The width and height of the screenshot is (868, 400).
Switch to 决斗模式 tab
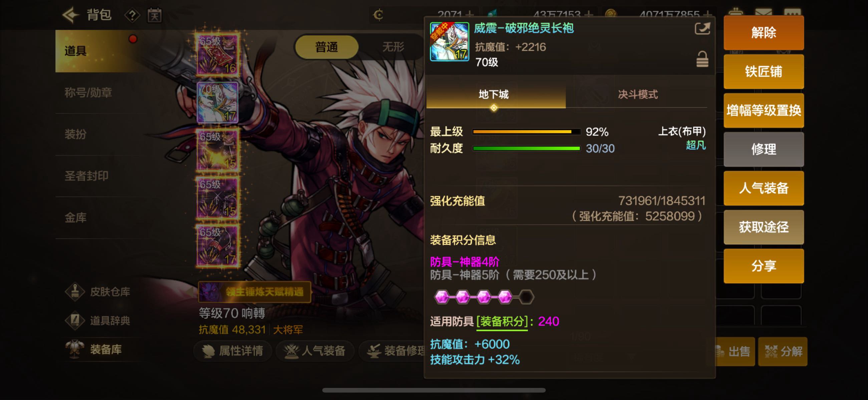637,95
